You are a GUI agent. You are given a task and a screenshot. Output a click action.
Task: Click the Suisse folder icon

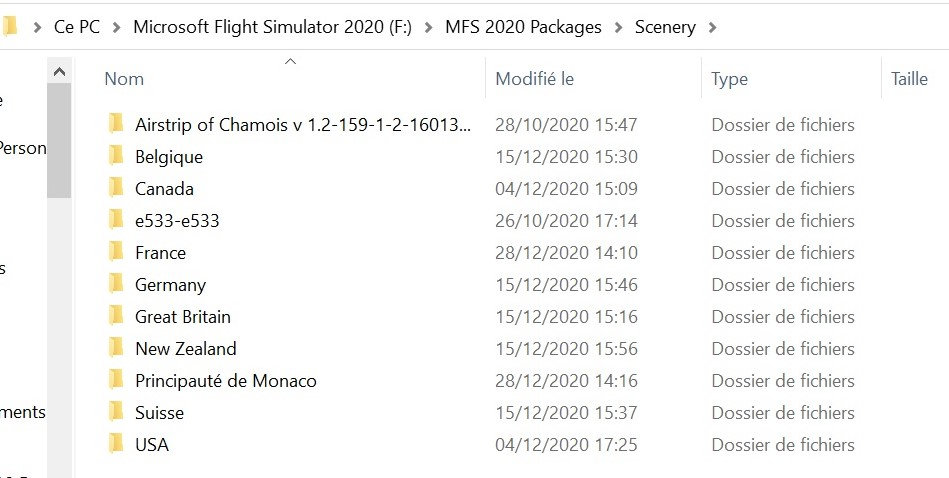(116, 413)
